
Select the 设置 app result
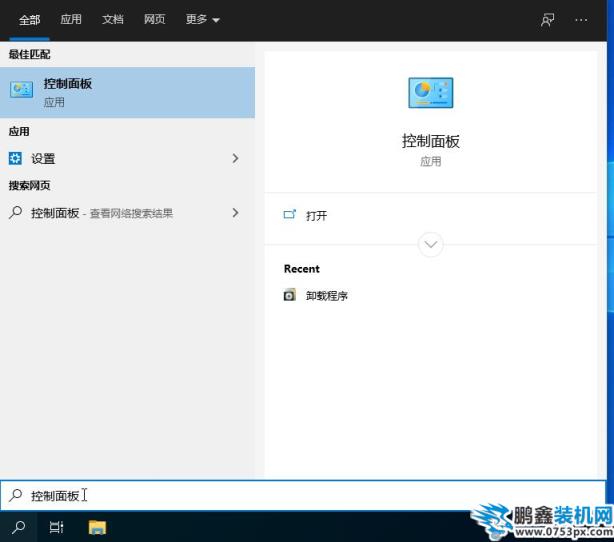(x=127, y=159)
